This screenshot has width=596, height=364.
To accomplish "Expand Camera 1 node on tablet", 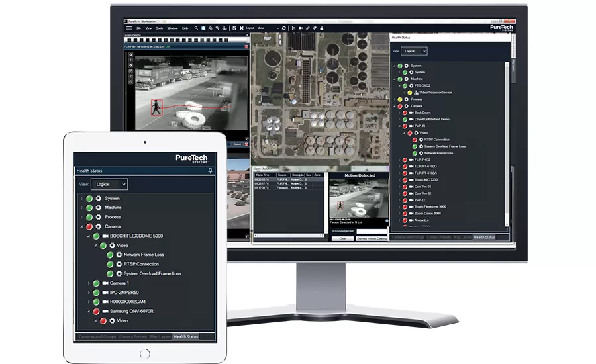I will (x=89, y=283).
